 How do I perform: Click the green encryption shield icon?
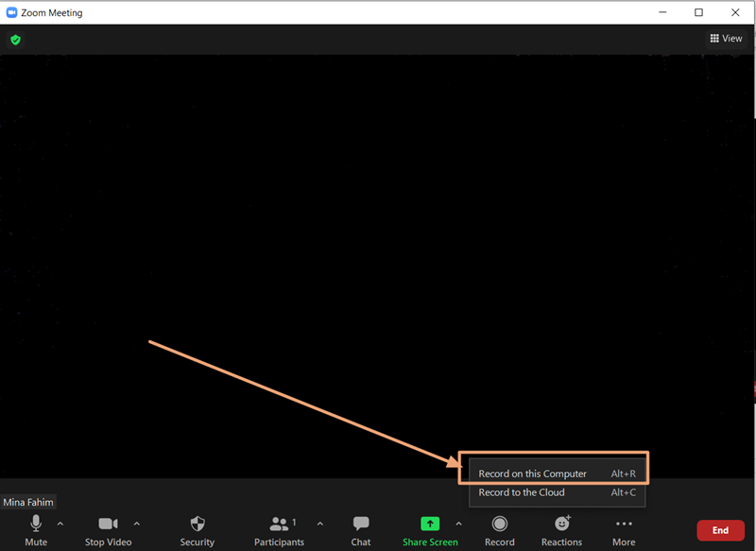15,40
